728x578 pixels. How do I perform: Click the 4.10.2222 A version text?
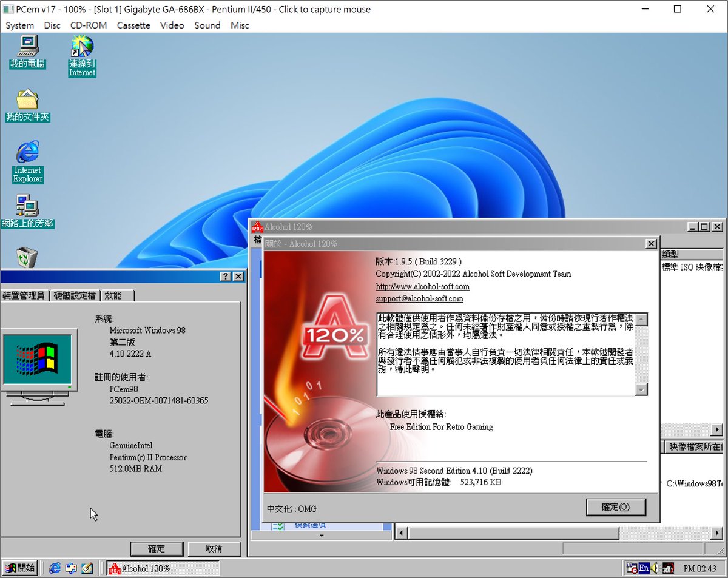click(x=130, y=354)
